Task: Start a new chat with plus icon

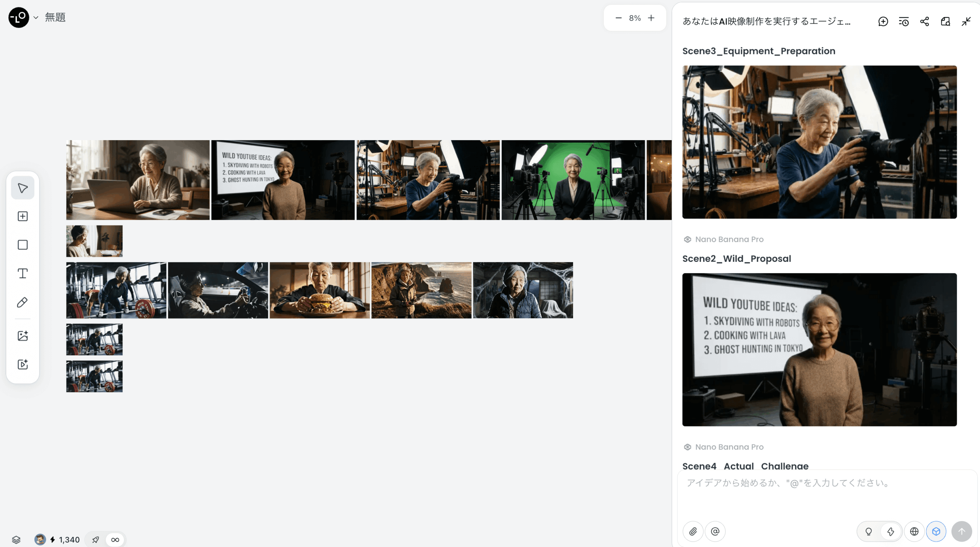Action: pyautogui.click(x=883, y=21)
